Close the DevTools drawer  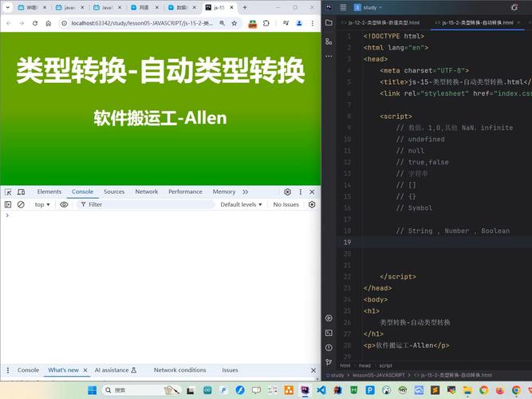313,370
